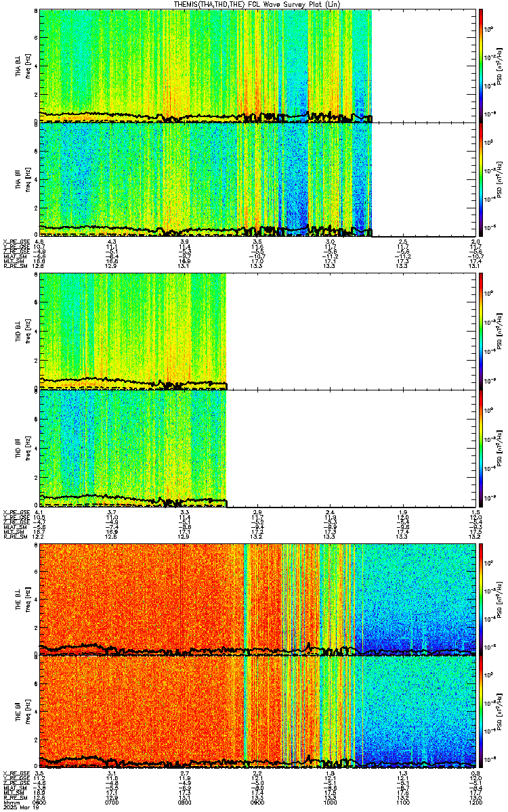Click the '0600' time tick label
The width and height of the screenshot is (508, 812).
coord(39,803)
